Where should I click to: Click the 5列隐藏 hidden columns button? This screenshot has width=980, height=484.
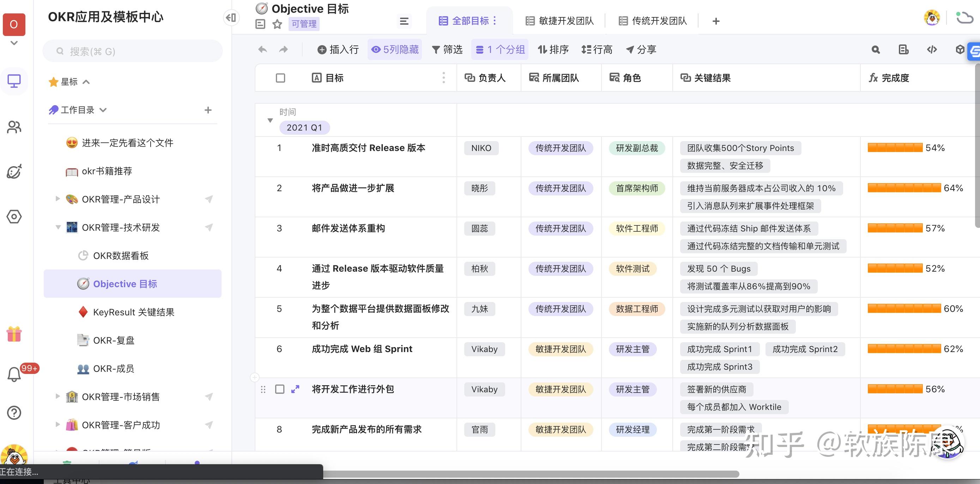[394, 49]
